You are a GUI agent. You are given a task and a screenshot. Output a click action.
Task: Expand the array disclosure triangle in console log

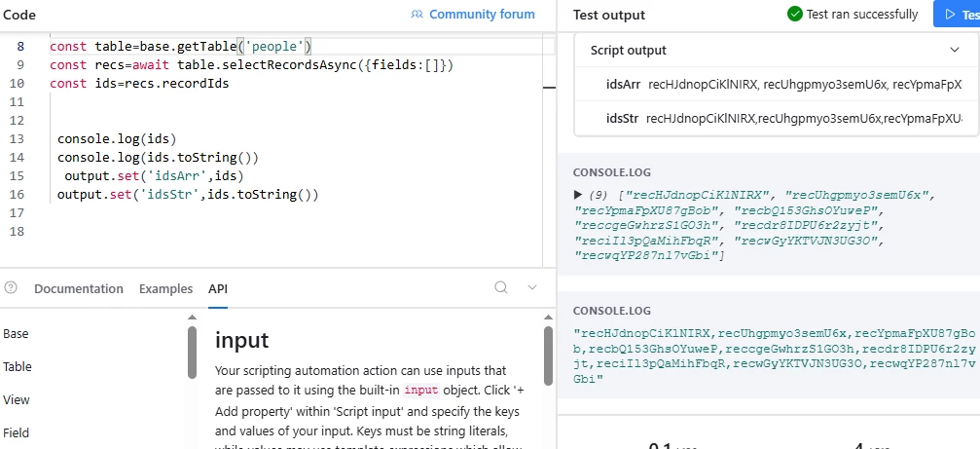578,195
